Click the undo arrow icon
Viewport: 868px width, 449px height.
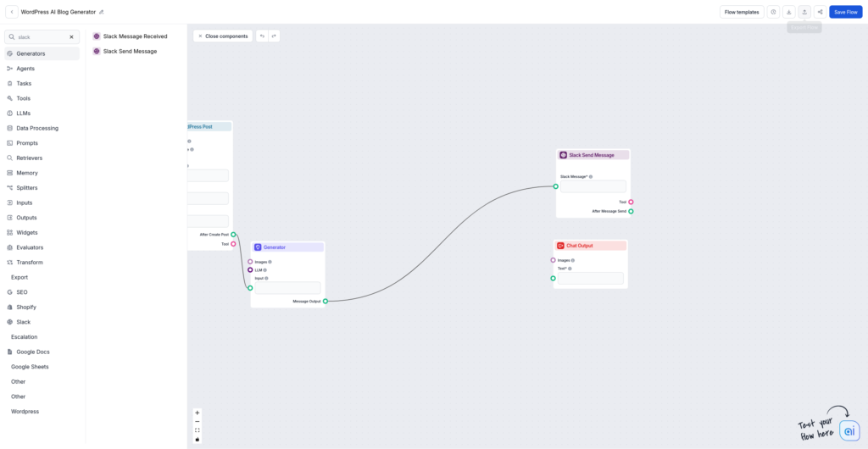click(263, 36)
